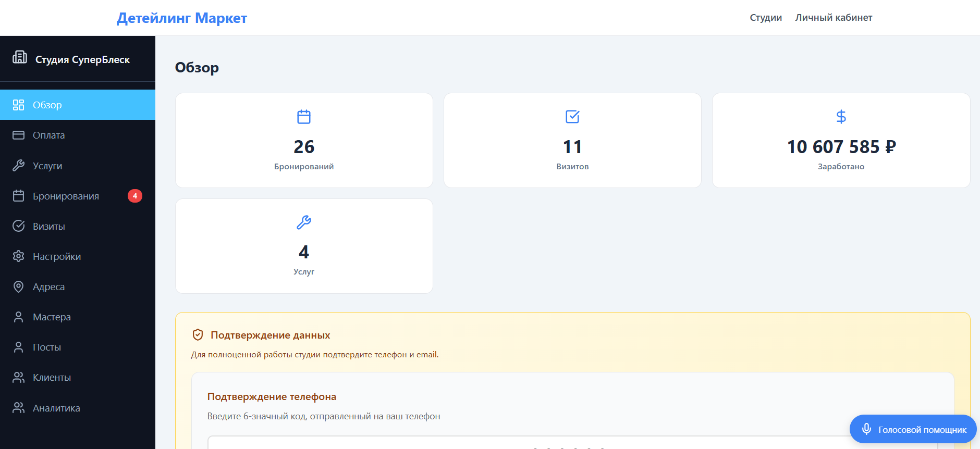Click the Для полноценной работы студии notice text
The image size is (980, 449).
(315, 355)
